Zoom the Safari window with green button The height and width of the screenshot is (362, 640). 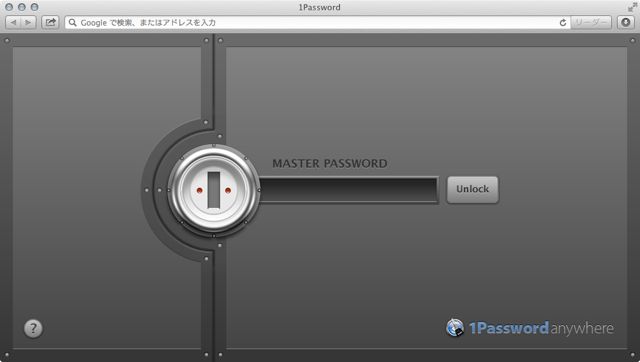[35, 7]
